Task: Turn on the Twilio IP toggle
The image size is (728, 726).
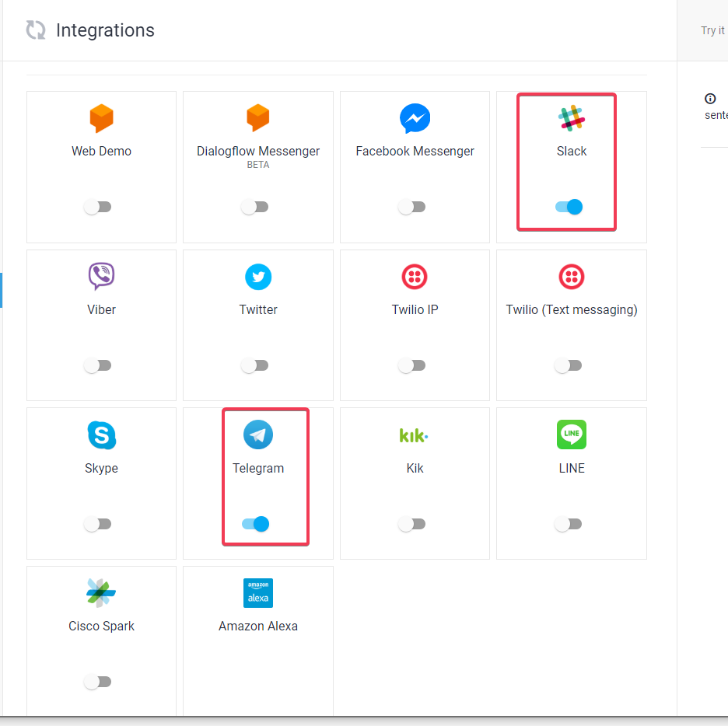Action: 411,365
